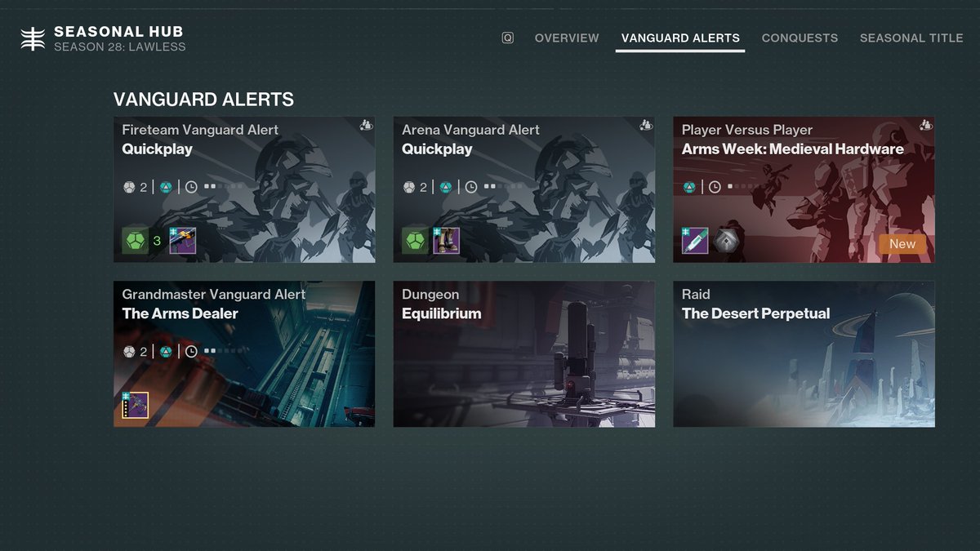Open the Equilibrium dungeon card

[524, 354]
